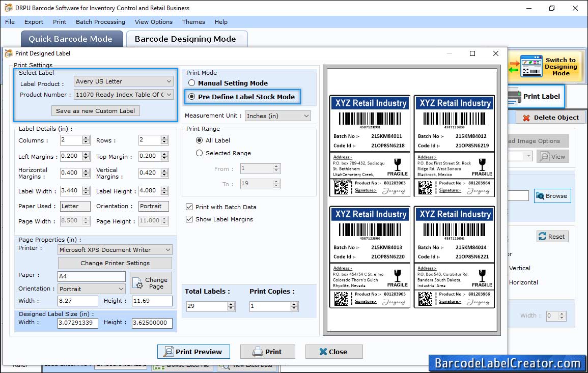Increase Print Copies stepper up

(294, 304)
